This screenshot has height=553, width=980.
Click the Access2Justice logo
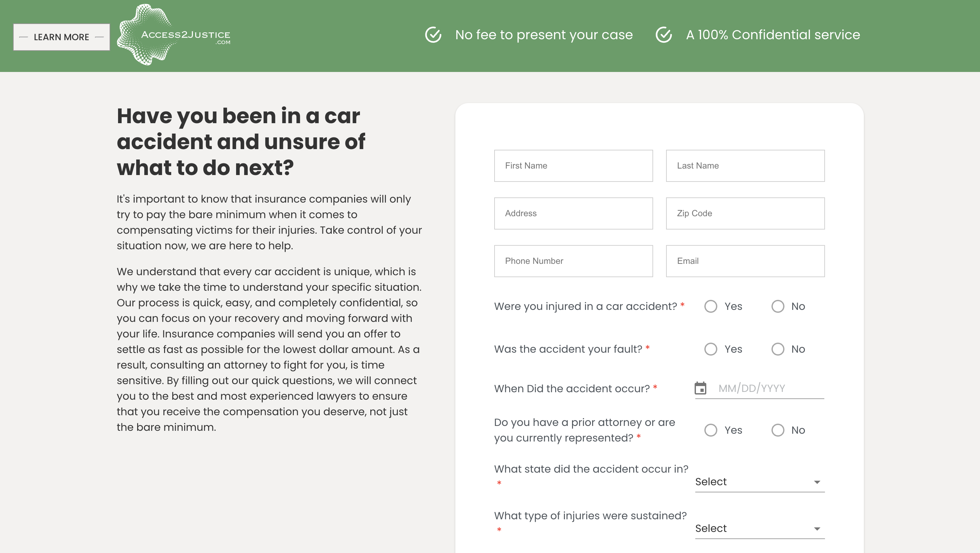pyautogui.click(x=174, y=35)
